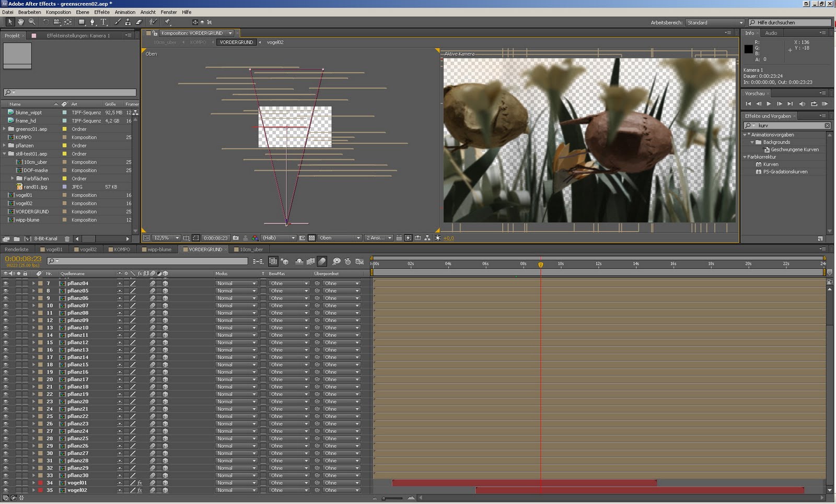Screen dimensions: 836x504
Task: Click the pink label swatch beside Projekt tab
Action: [34, 36]
